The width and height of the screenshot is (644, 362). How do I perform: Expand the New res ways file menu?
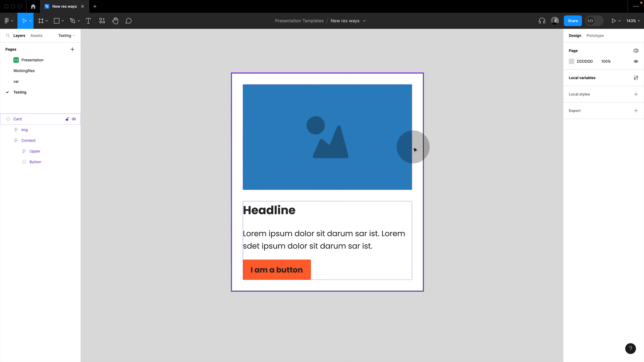(x=364, y=21)
